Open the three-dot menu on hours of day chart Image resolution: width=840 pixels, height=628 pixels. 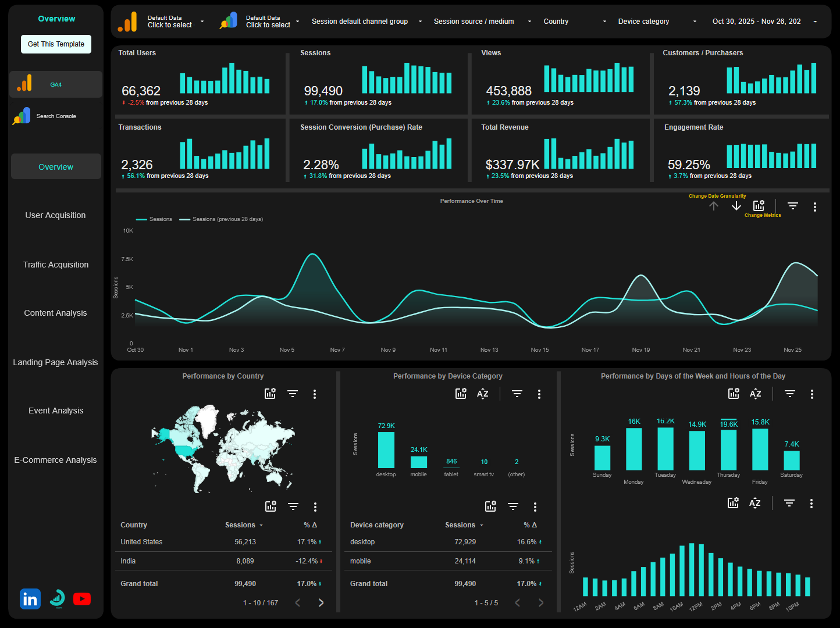click(x=811, y=502)
